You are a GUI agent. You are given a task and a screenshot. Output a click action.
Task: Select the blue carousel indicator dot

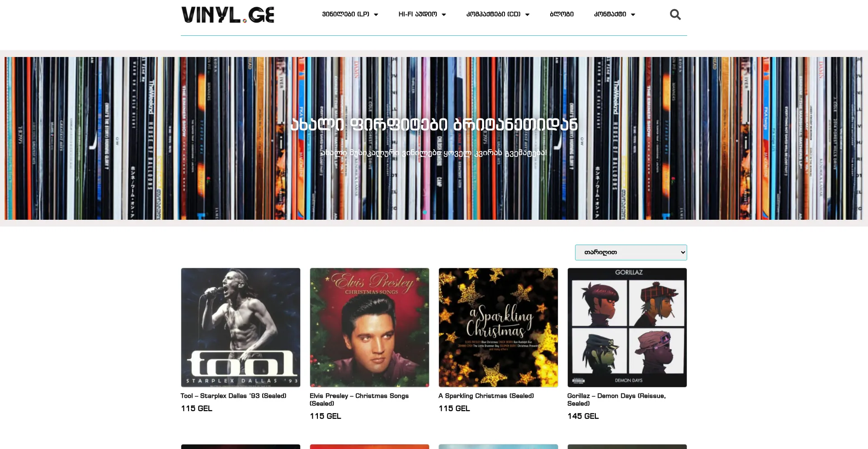point(425,212)
